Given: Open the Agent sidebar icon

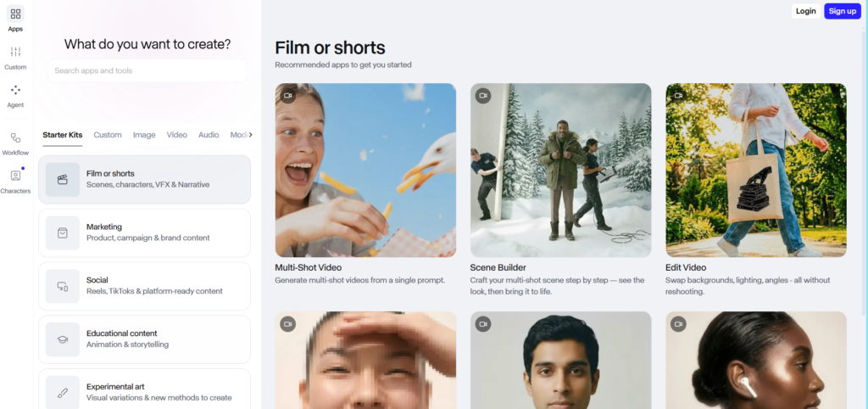Looking at the screenshot, I should [x=15, y=90].
